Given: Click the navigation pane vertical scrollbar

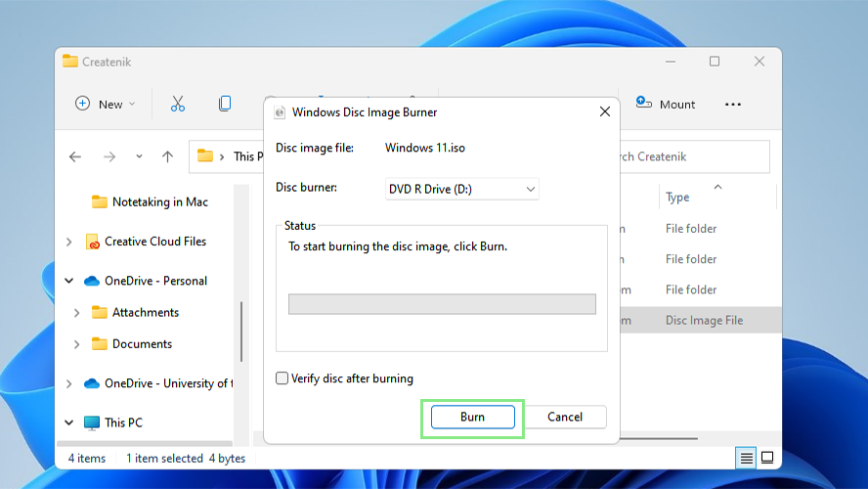Looking at the screenshot, I should pyautogui.click(x=241, y=332).
